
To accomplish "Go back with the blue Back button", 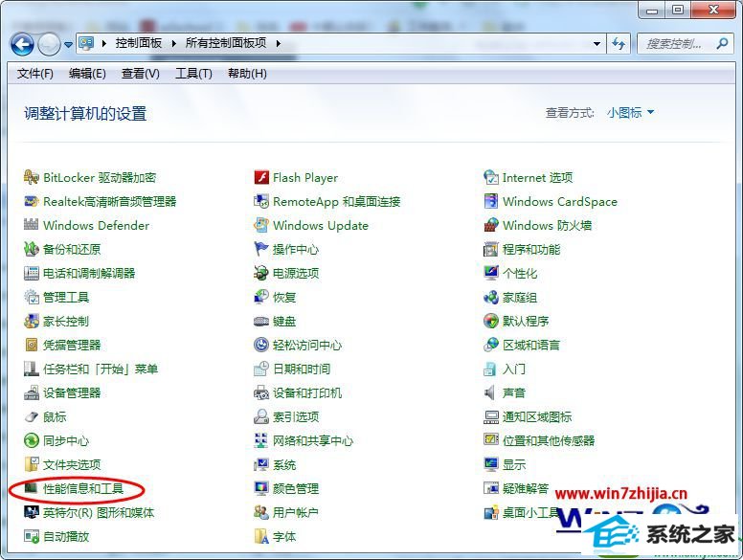I will click(x=22, y=45).
